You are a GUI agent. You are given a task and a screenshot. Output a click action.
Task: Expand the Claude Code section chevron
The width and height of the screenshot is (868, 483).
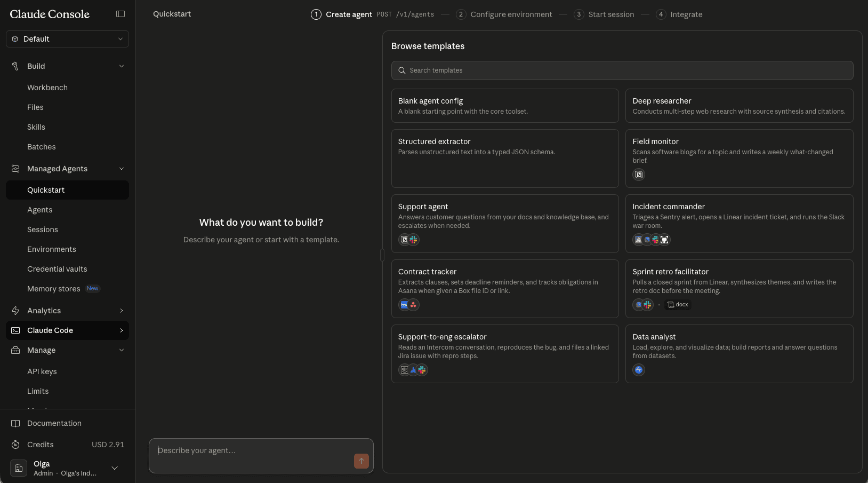click(x=122, y=330)
